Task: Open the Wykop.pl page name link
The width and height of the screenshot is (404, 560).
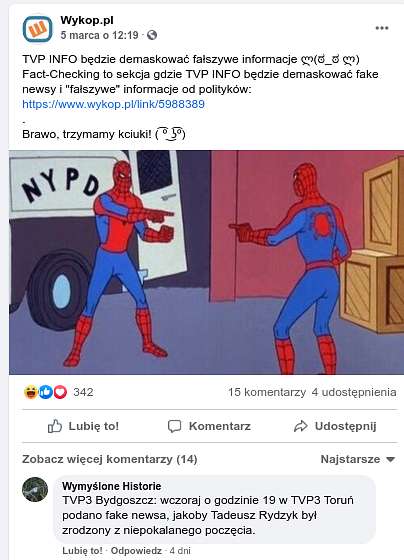Action: click(x=87, y=20)
